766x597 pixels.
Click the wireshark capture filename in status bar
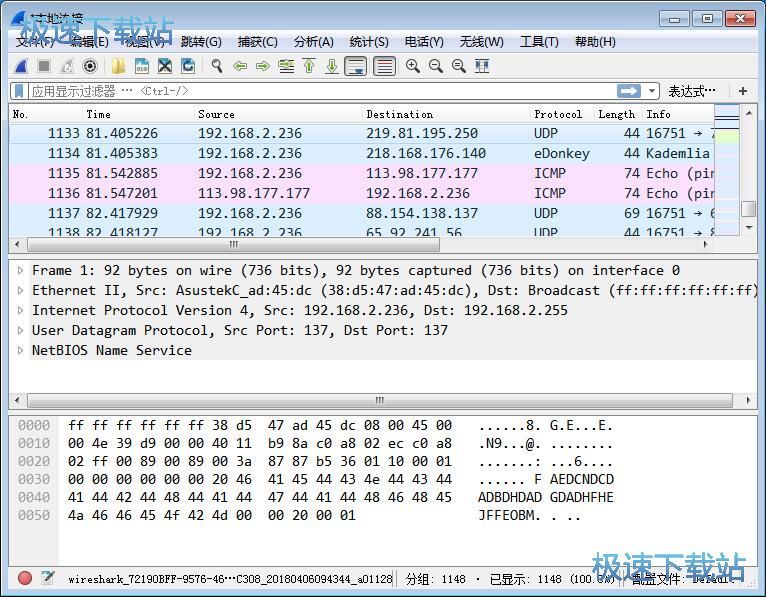231,579
